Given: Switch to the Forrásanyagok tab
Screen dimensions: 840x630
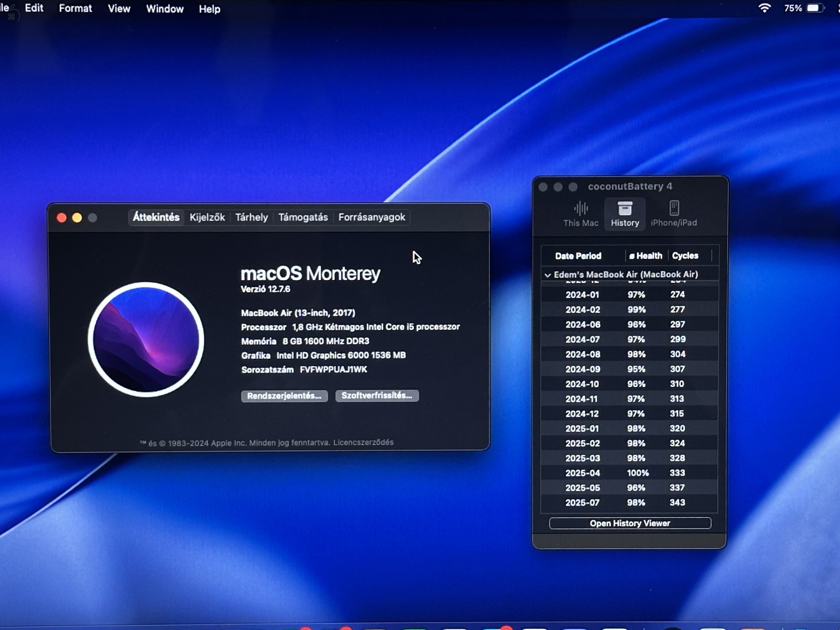Looking at the screenshot, I should point(372,217).
